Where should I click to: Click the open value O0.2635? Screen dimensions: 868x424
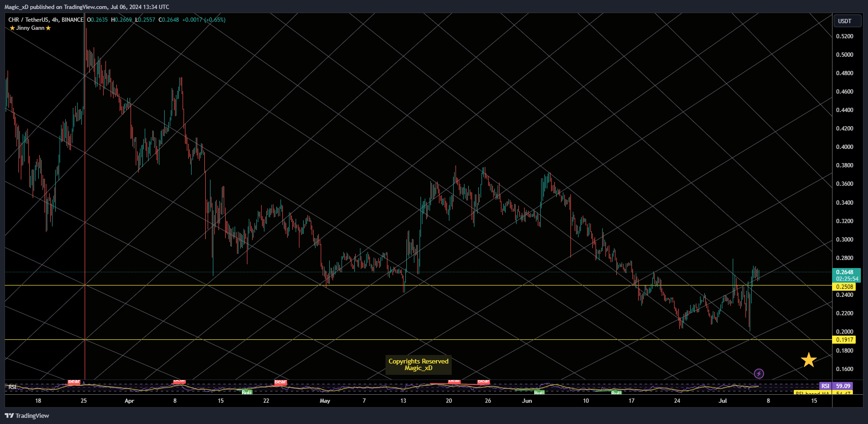click(97, 20)
